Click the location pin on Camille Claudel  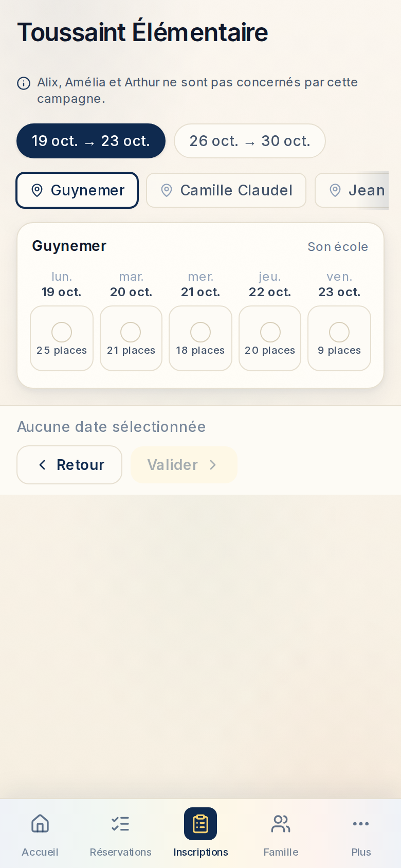(x=166, y=190)
